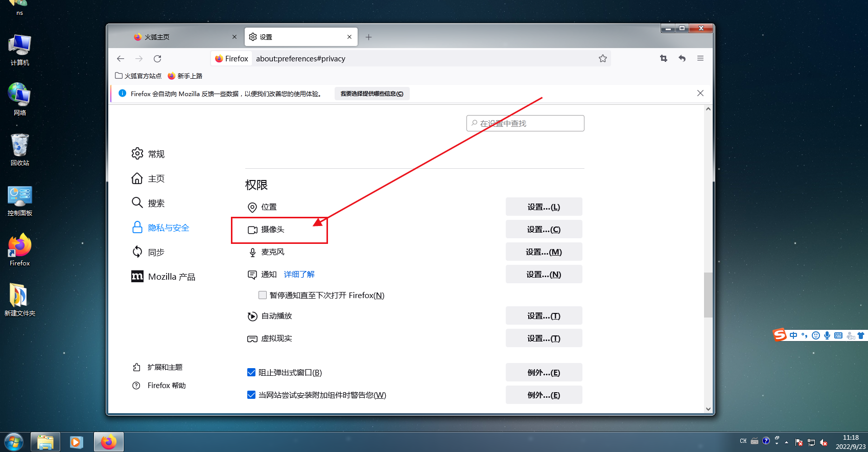Click the undo arrow toolbar icon
The image size is (868, 452).
coord(682,58)
